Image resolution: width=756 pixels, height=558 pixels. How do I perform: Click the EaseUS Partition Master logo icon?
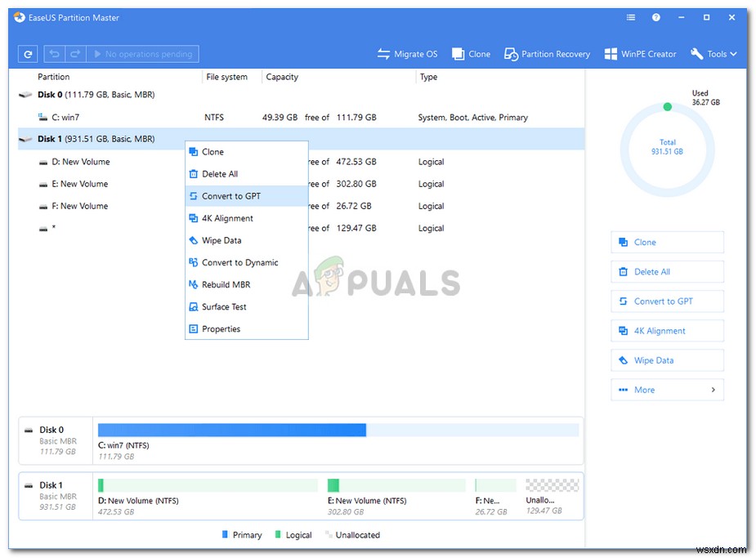click(x=20, y=17)
